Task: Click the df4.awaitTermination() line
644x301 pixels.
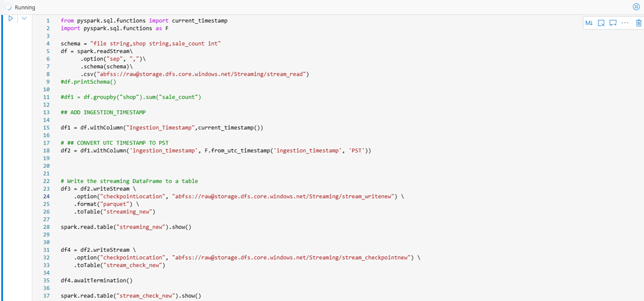Action: tap(96, 280)
